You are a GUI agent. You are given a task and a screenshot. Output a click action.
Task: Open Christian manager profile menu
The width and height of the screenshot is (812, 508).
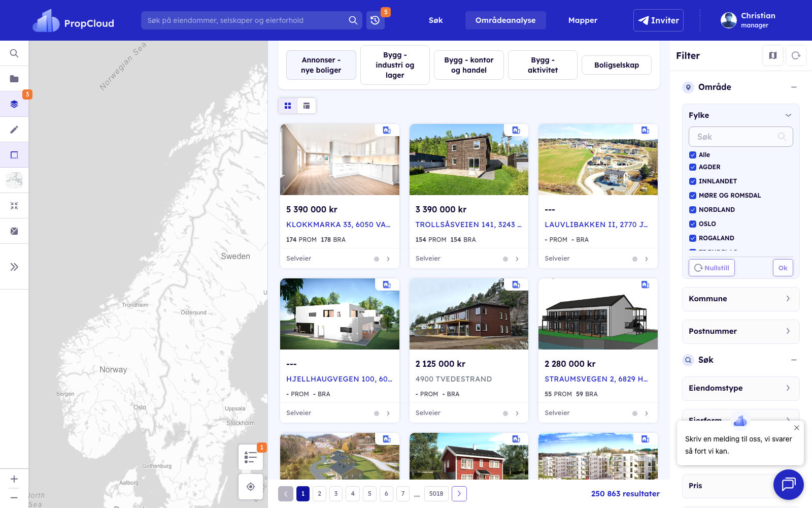tap(748, 20)
